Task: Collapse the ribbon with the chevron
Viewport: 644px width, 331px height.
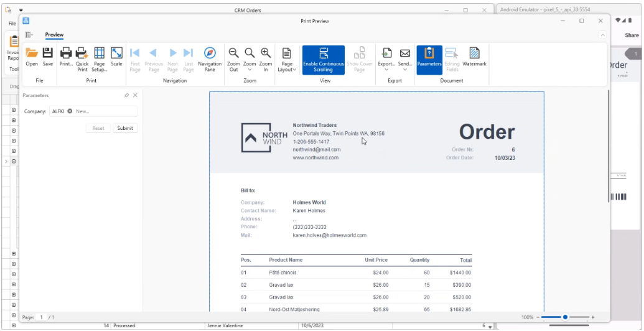Action: [x=602, y=35]
